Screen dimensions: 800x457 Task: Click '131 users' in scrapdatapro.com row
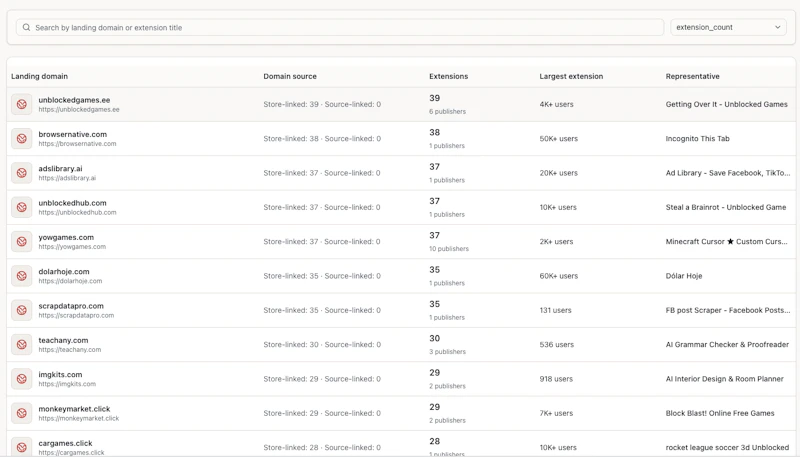point(555,310)
